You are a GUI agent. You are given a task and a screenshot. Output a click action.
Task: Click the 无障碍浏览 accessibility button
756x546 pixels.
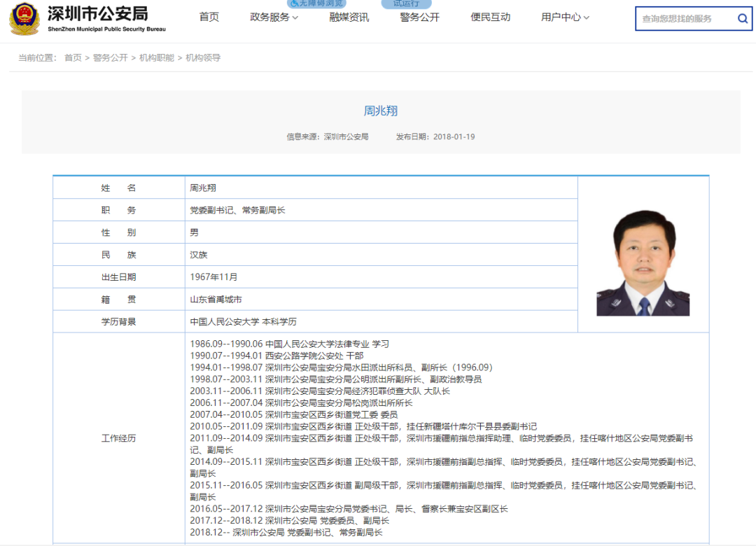(x=316, y=3)
